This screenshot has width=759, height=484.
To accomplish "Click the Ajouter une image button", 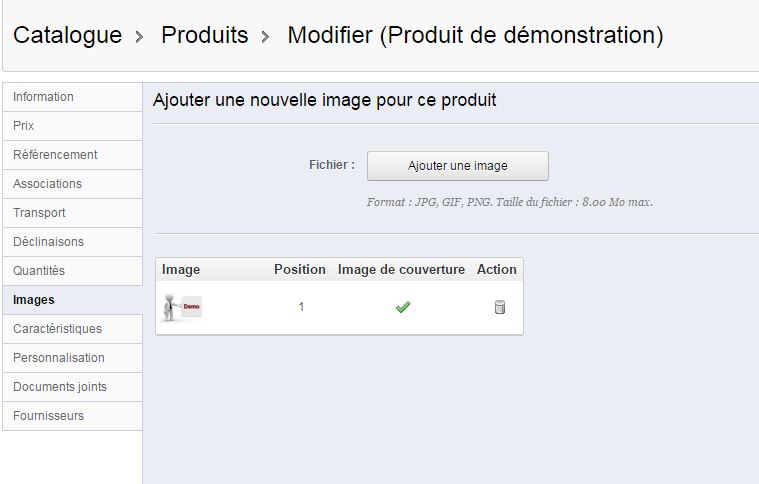I will [457, 166].
